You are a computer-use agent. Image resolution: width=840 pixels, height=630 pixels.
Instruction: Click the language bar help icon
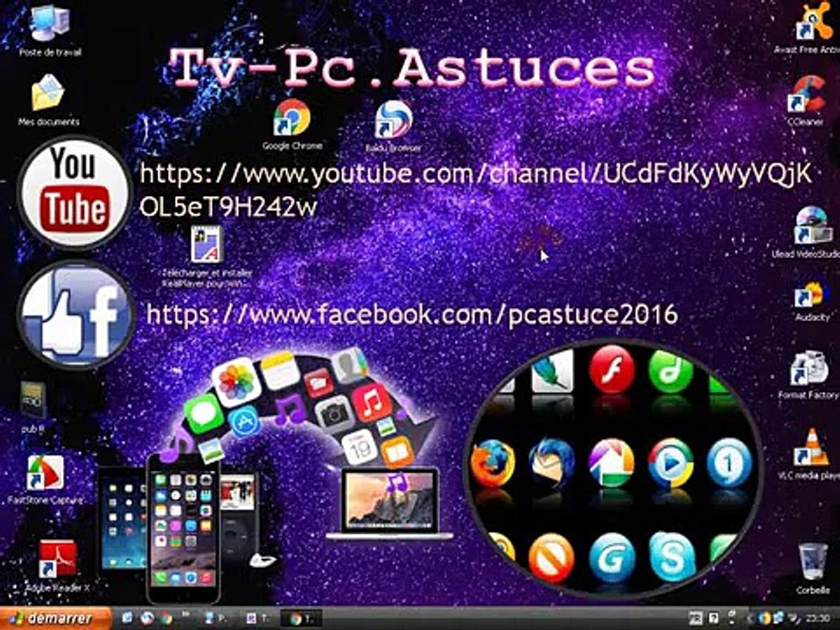[x=714, y=619]
